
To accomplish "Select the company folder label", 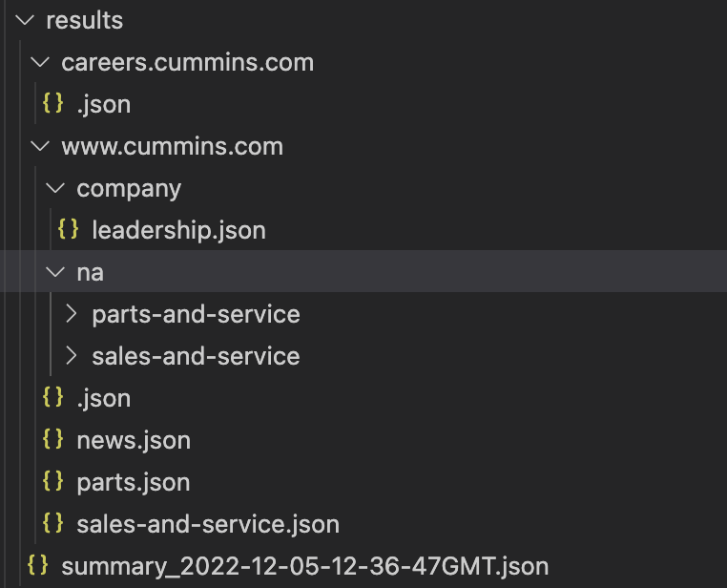I will click(x=129, y=189).
